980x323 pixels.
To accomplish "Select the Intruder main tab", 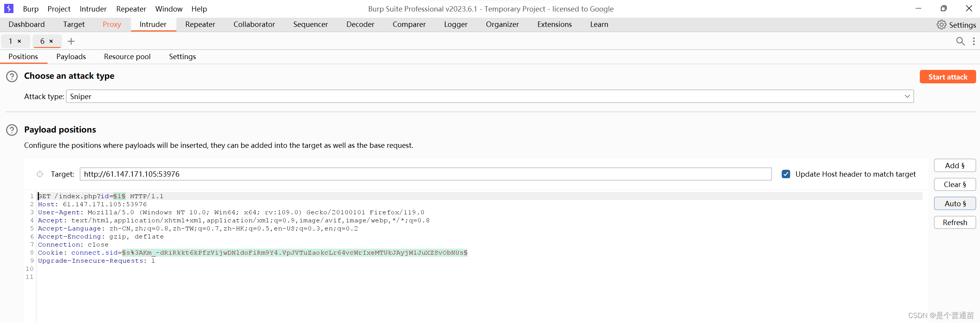I will point(153,24).
